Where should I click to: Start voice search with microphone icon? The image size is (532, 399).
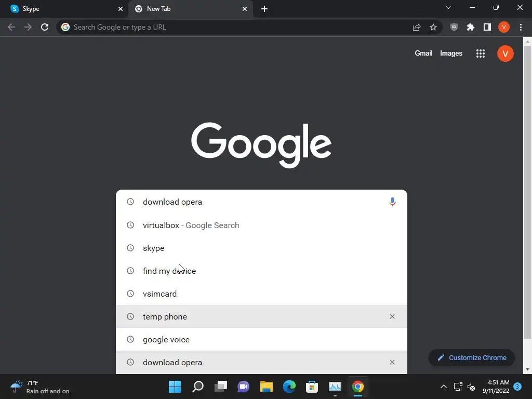pos(392,202)
